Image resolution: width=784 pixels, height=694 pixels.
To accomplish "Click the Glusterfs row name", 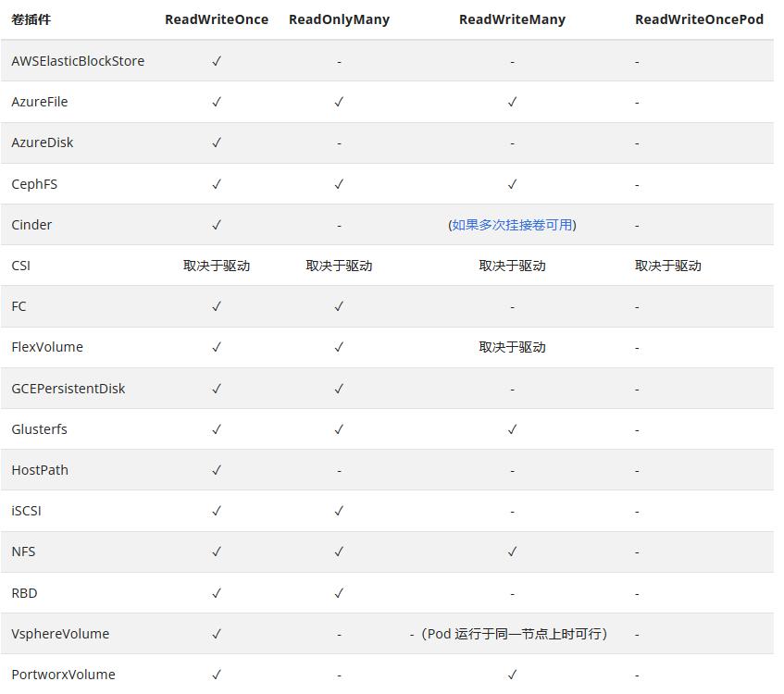I will (40, 429).
